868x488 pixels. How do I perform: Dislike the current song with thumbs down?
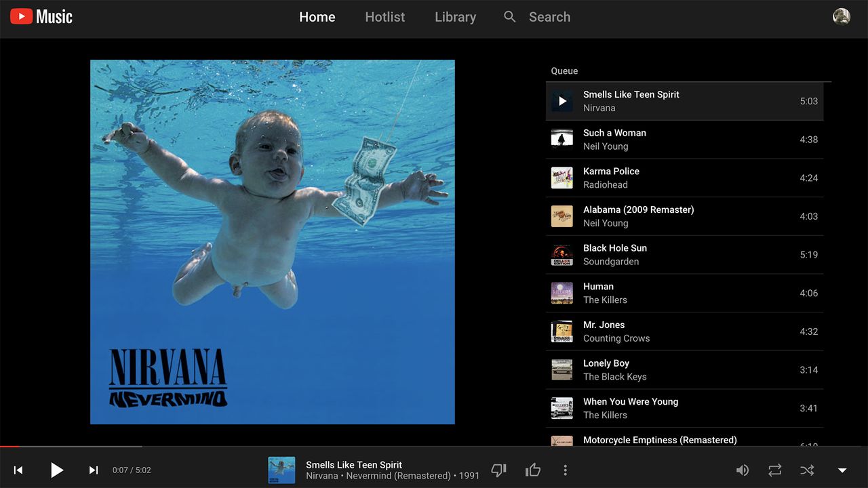click(x=498, y=470)
